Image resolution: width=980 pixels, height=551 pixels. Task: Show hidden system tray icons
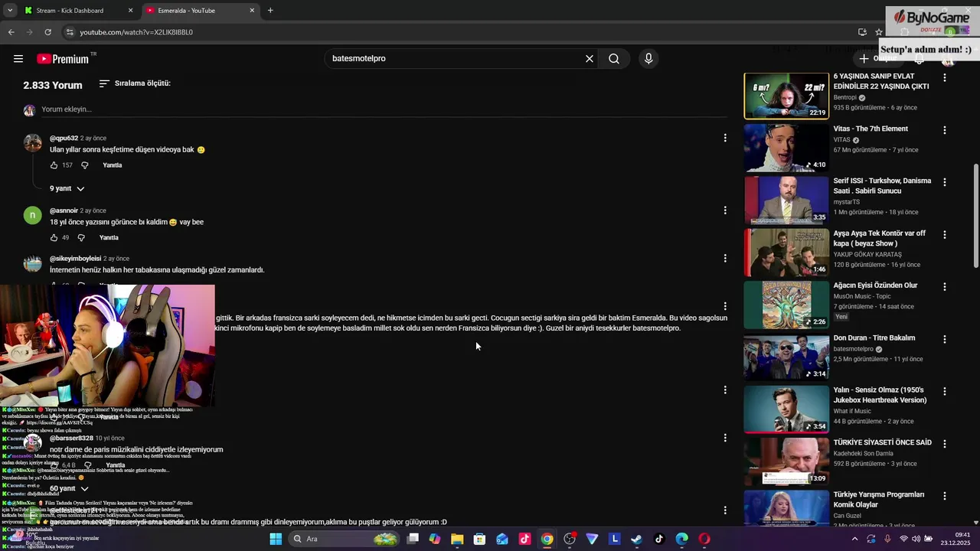[x=855, y=539]
